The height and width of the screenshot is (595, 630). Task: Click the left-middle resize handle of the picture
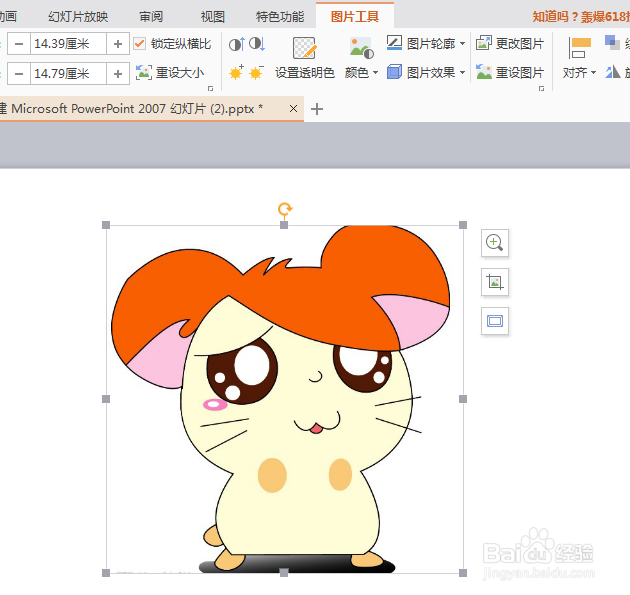106,399
